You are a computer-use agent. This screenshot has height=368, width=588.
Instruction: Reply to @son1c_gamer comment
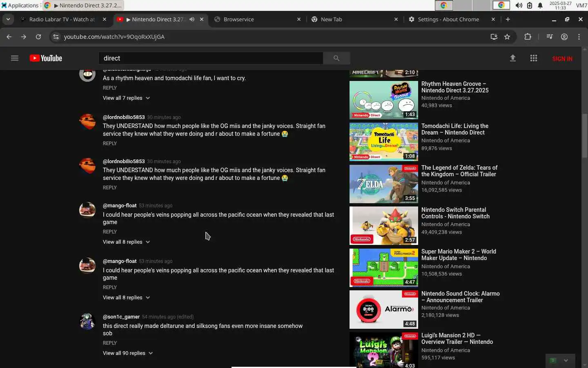tap(110, 343)
